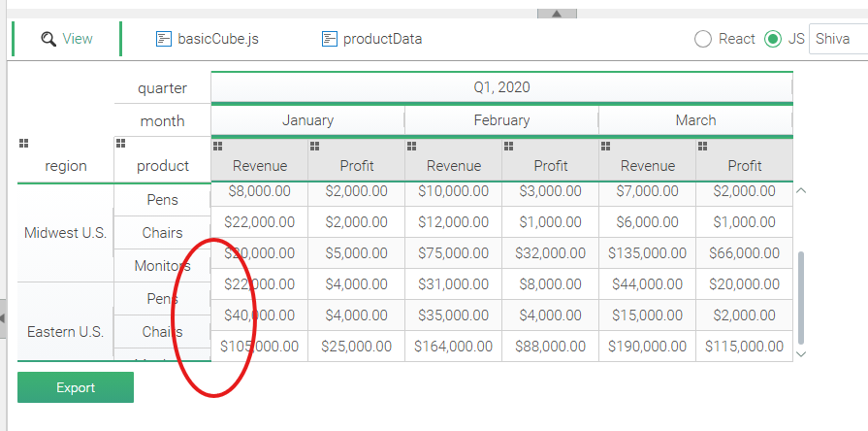This screenshot has height=431, width=868.
Task: Select the React radio button
Action: click(x=703, y=39)
